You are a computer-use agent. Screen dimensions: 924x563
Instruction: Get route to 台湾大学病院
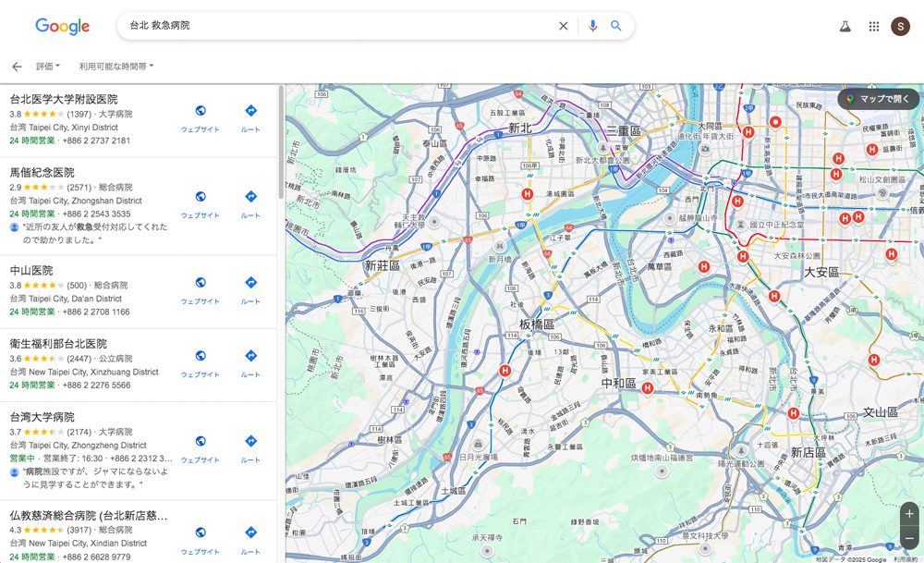250,448
